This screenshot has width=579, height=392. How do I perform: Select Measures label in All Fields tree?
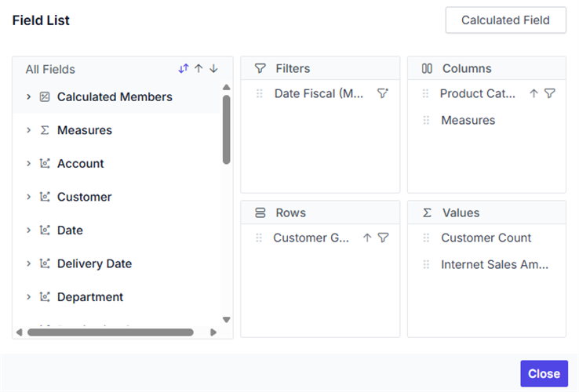[x=85, y=130]
